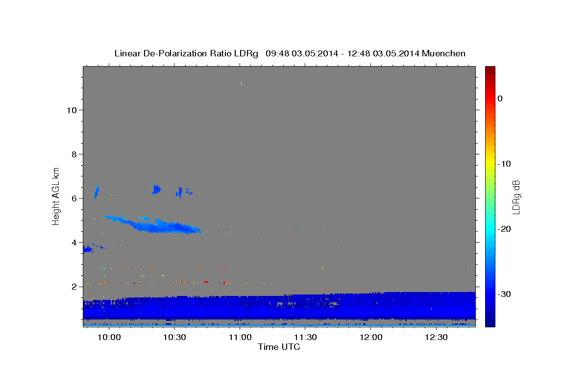Click the colorbar value -30
This screenshot has width=588, height=392.
[504, 294]
